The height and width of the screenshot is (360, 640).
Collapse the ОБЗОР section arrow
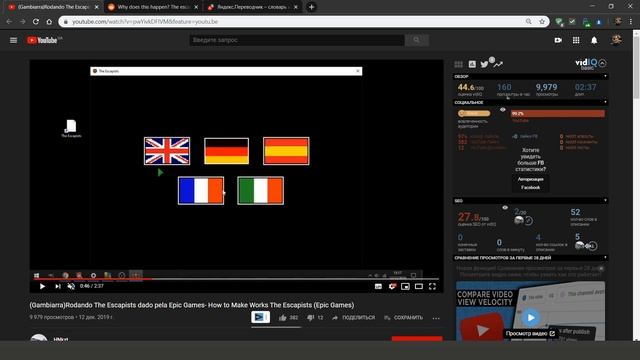(x=605, y=76)
